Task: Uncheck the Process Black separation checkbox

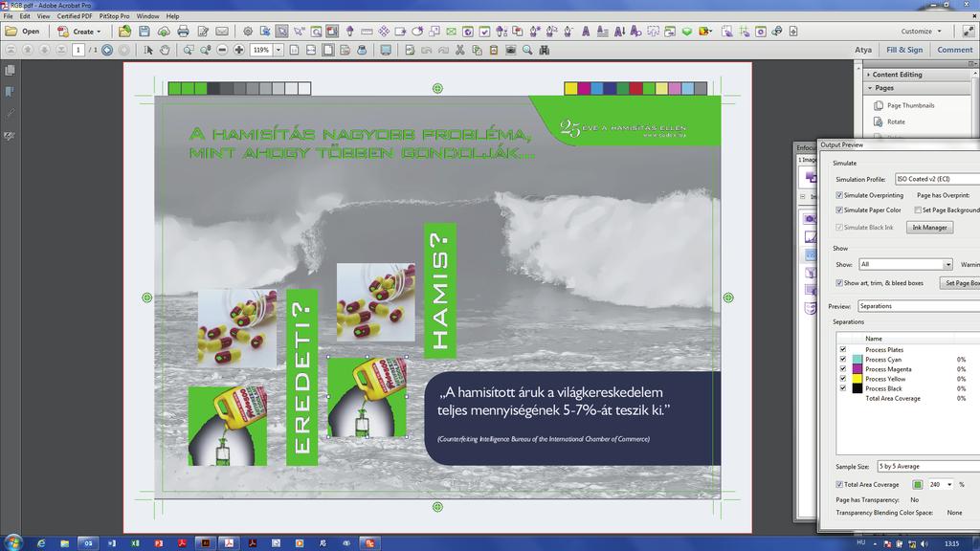Action: (x=843, y=388)
